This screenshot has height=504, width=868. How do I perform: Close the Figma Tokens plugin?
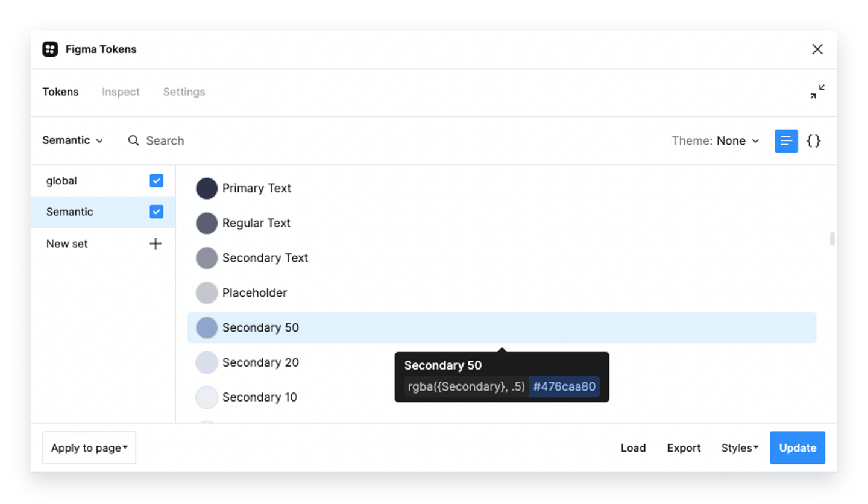coord(817,49)
